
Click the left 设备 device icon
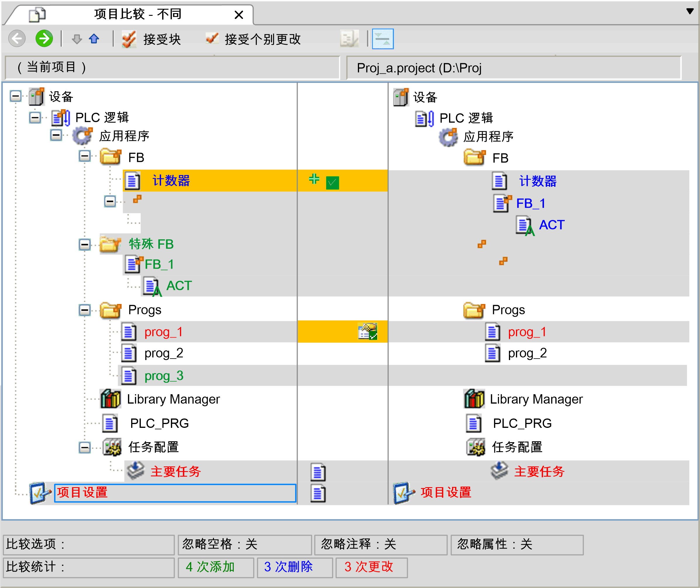pos(37,97)
